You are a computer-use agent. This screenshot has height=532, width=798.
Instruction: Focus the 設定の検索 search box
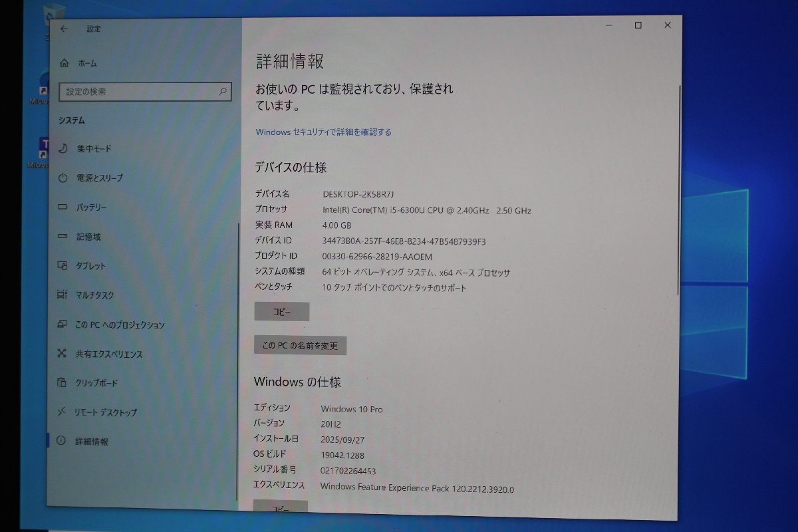coord(145,92)
